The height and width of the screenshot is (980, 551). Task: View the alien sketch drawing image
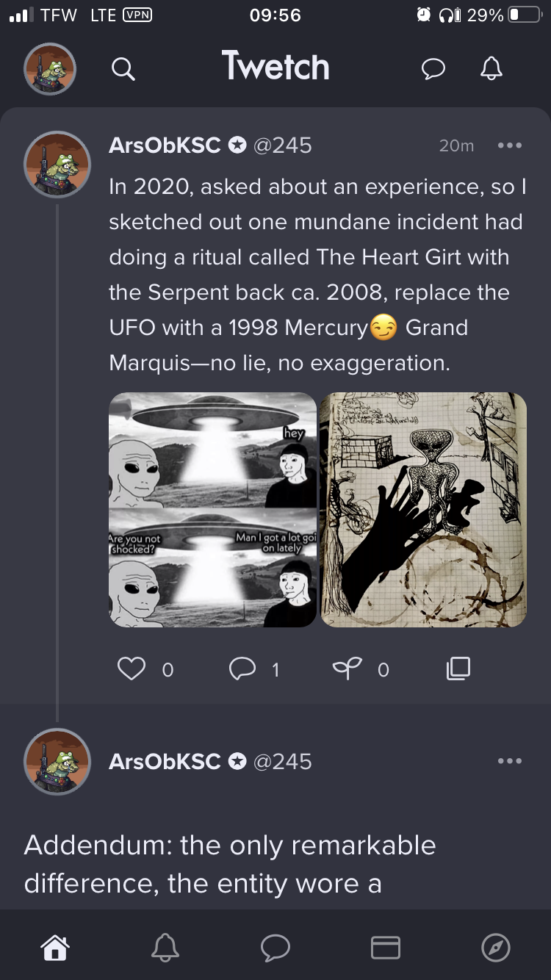coord(423,509)
